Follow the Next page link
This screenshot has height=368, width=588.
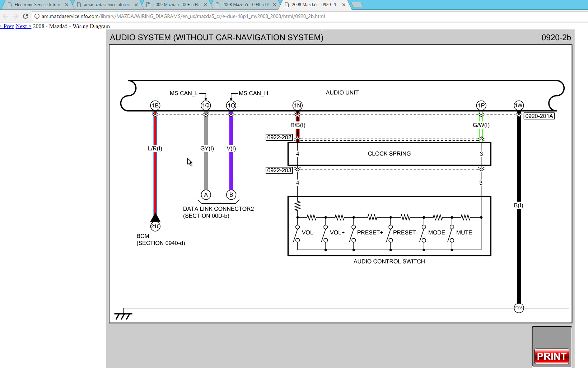(22, 26)
